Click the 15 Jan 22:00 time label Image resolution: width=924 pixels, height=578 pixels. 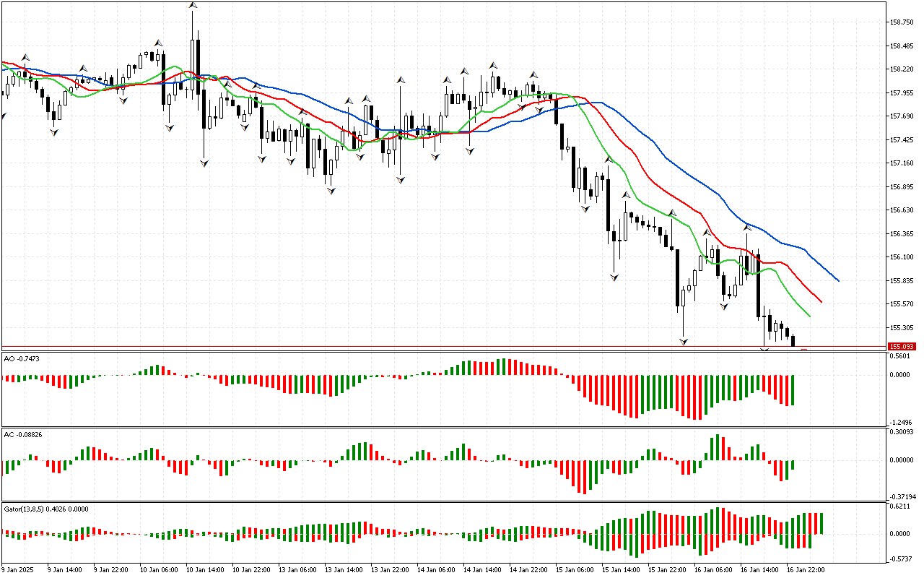(x=666, y=569)
